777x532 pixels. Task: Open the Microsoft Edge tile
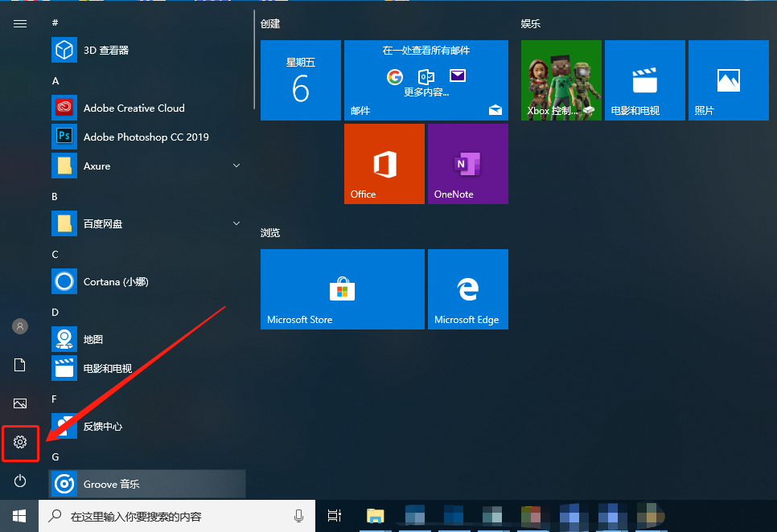468,289
